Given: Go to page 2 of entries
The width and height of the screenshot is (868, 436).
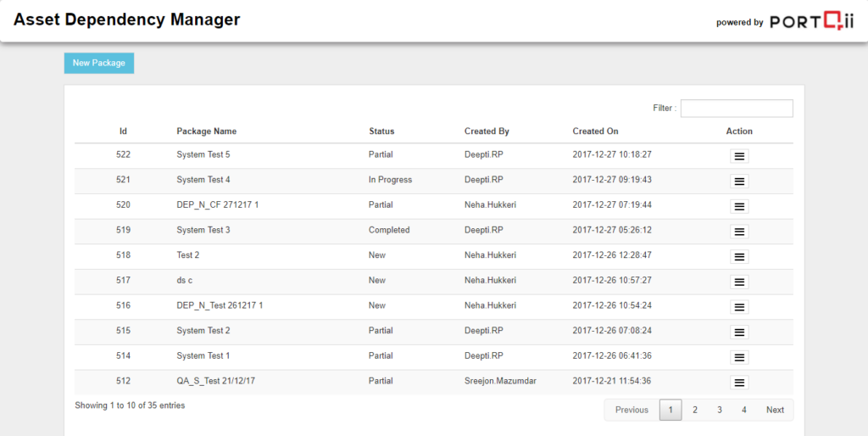Looking at the screenshot, I should (x=695, y=410).
